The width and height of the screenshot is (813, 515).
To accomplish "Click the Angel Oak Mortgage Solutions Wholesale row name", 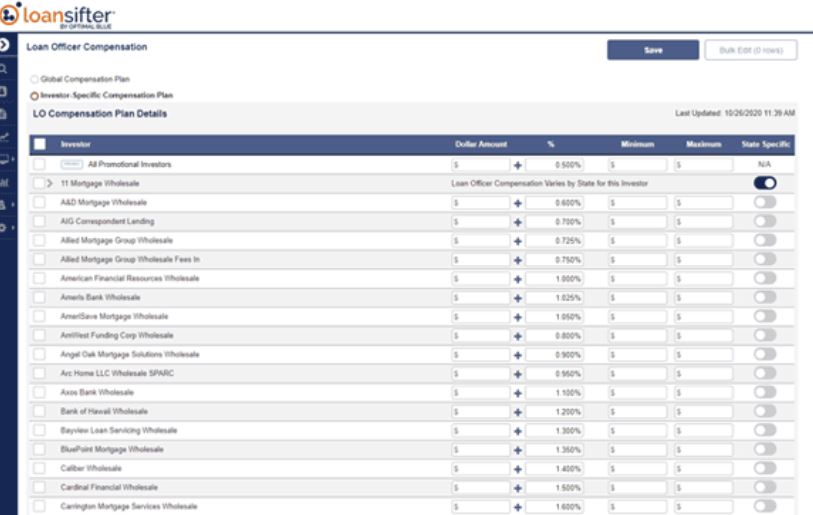I will tap(130, 354).
